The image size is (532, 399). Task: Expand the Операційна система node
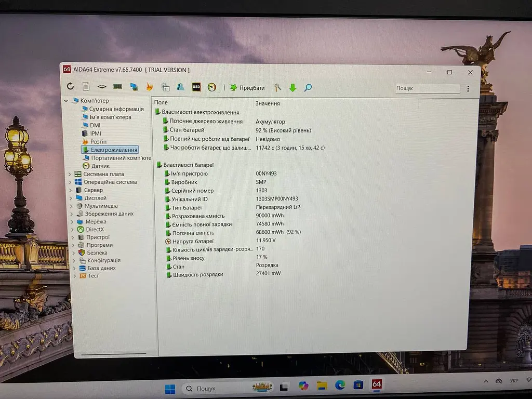pyautogui.click(x=70, y=182)
